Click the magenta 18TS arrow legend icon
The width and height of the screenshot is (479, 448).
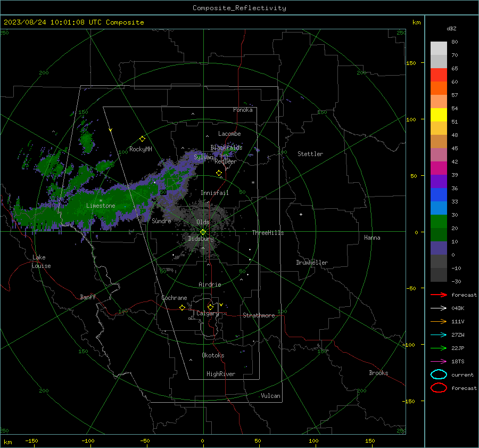(x=439, y=362)
